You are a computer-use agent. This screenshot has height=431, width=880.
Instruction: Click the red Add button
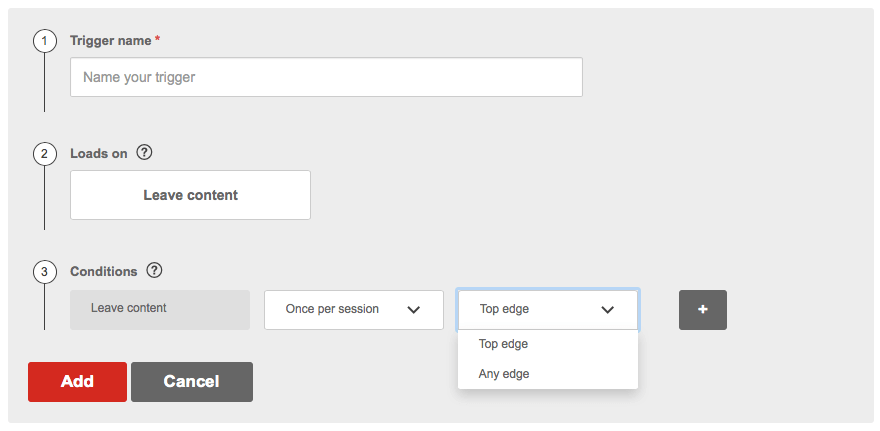77,382
